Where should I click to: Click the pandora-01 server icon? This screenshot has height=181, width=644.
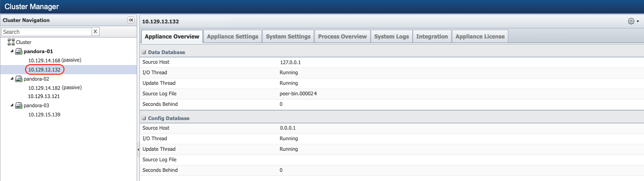[19, 51]
